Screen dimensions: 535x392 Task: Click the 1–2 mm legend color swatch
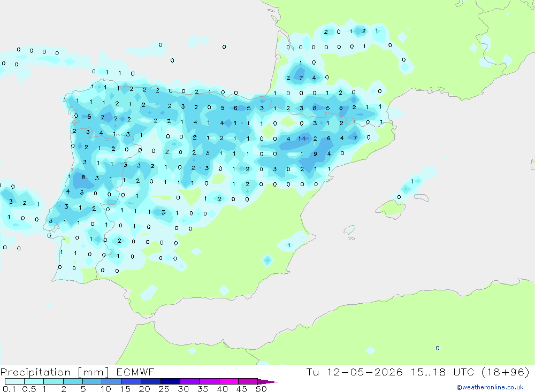click(53, 381)
